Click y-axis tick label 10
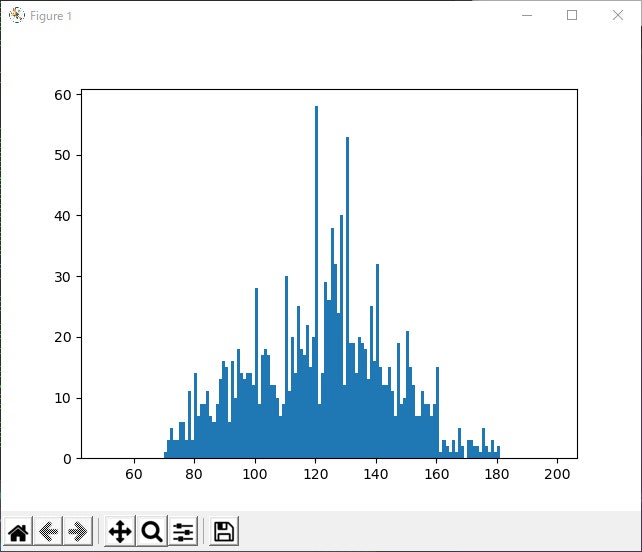 point(63,398)
